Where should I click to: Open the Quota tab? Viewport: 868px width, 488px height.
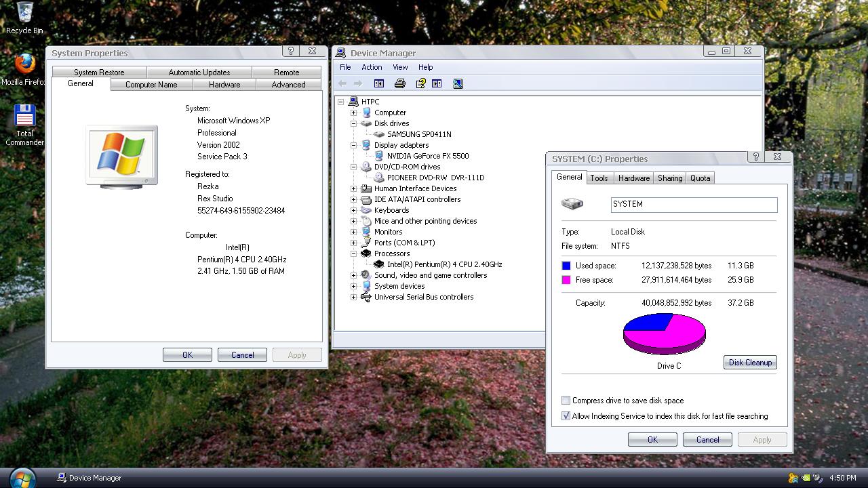pyautogui.click(x=701, y=178)
